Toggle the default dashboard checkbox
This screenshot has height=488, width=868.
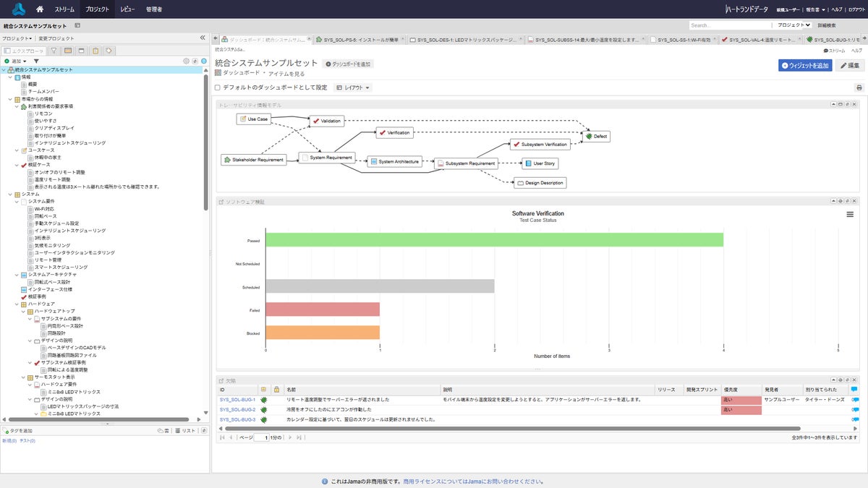[x=218, y=87]
